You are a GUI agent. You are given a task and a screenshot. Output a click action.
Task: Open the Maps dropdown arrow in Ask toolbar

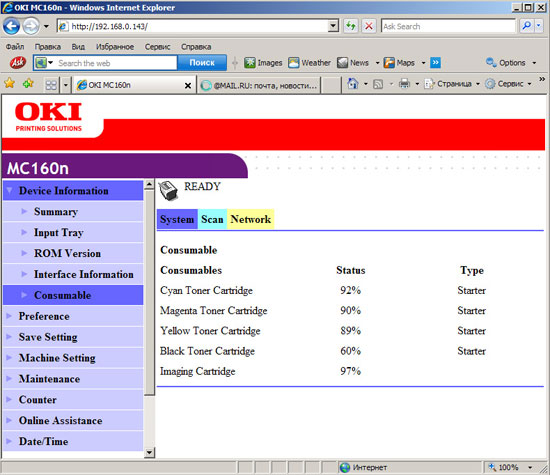pyautogui.click(x=423, y=63)
